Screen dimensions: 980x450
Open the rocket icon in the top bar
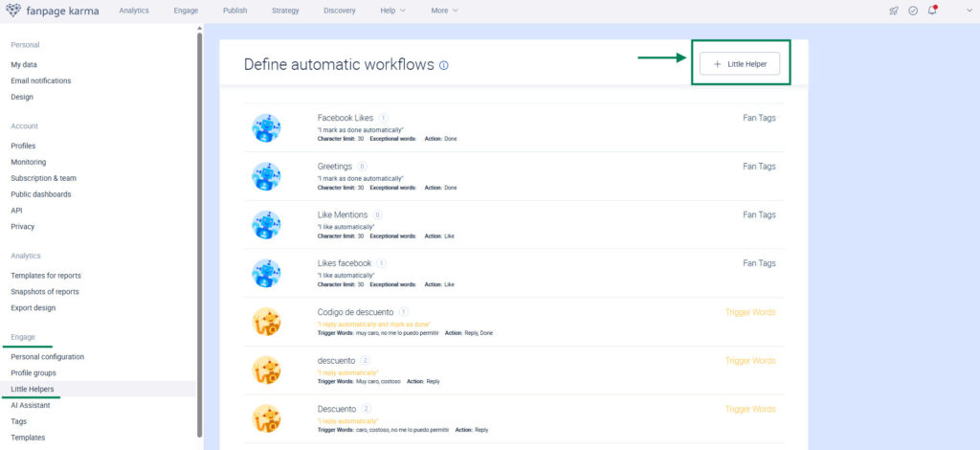pyautogui.click(x=894, y=11)
